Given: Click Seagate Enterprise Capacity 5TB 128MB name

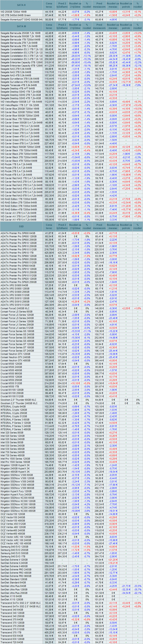Looking at the screenshot, I should tap(21, 62).
